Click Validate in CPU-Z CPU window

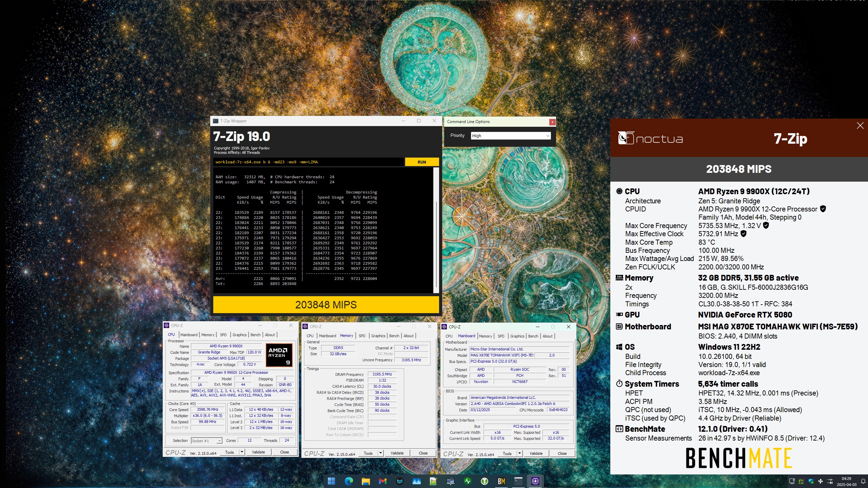point(258,452)
